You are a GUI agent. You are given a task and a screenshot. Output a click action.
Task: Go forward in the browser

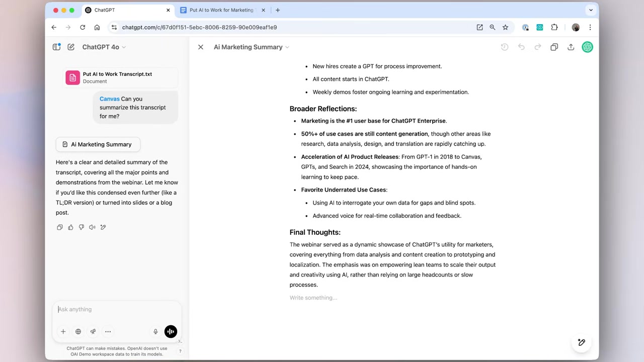click(68, 27)
